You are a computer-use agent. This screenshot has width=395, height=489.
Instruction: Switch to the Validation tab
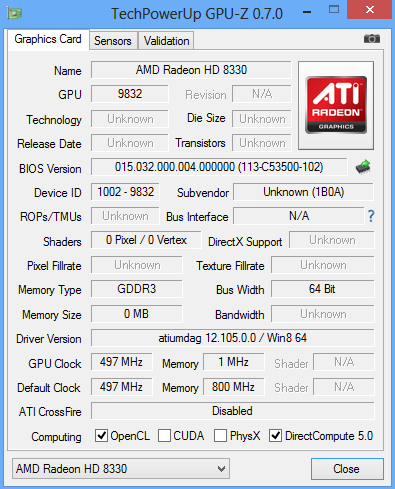(166, 41)
